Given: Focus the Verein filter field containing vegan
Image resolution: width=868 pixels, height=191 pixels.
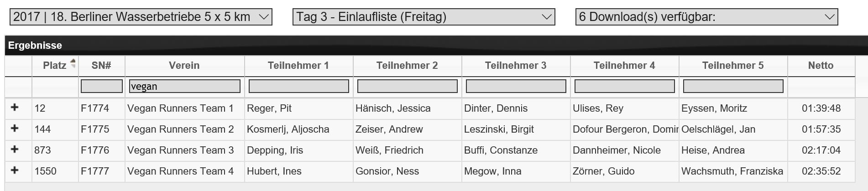Looking at the screenshot, I should coord(184,86).
